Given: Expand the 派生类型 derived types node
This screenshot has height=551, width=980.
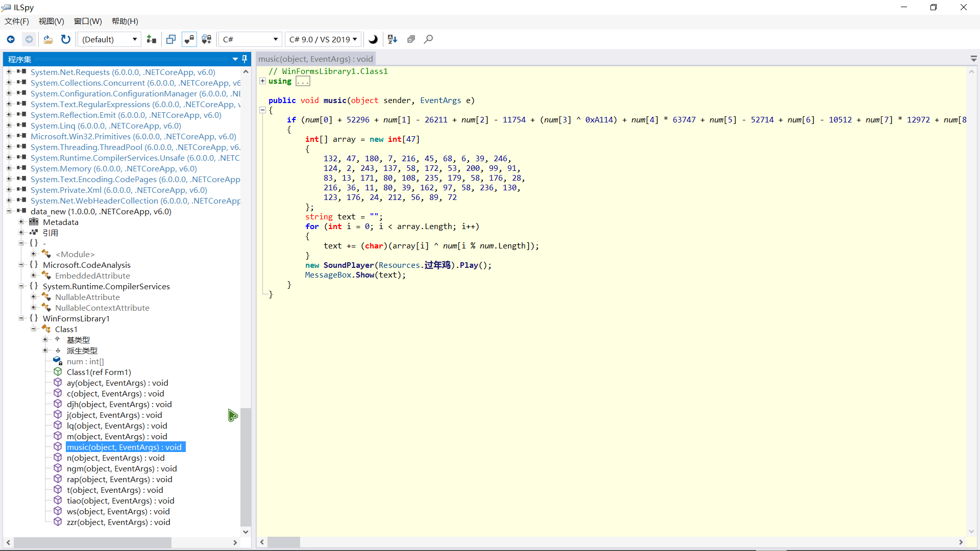Looking at the screenshot, I should (45, 350).
